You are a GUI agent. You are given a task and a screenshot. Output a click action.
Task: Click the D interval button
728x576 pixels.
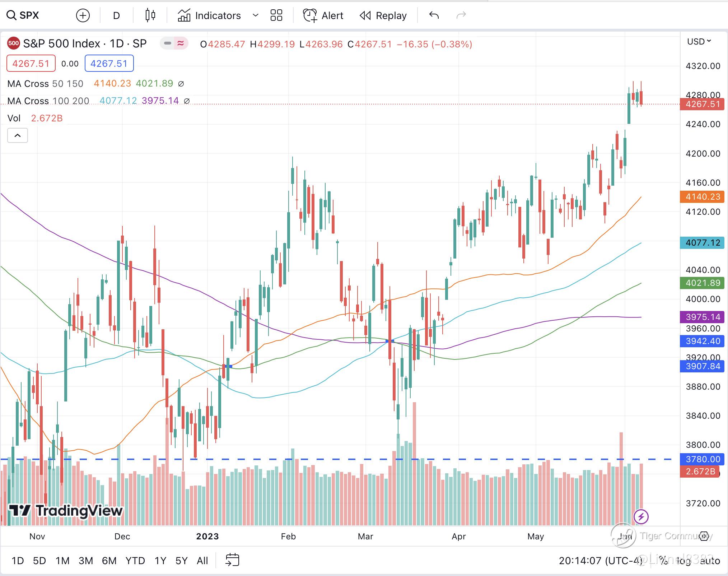(x=116, y=15)
